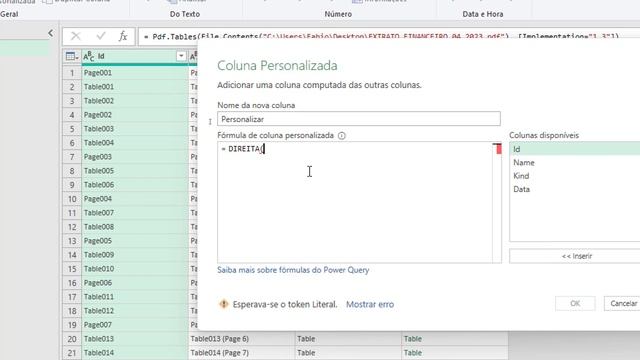Select the Table013 cell in Id column
Screen dimensions: 640x360
pos(135,339)
